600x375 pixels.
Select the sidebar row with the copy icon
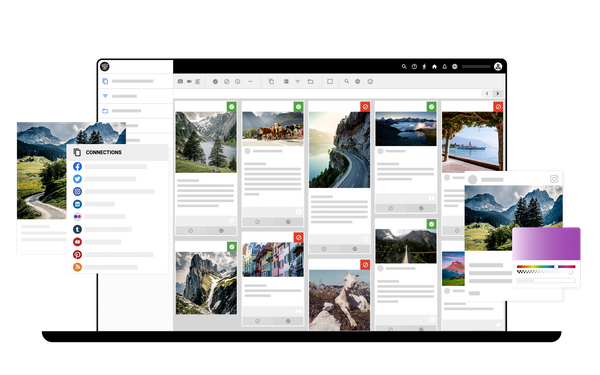tap(135, 81)
